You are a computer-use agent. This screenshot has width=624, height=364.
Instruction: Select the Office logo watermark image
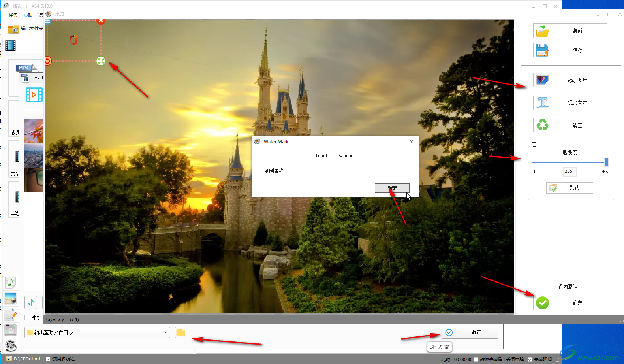pos(73,40)
